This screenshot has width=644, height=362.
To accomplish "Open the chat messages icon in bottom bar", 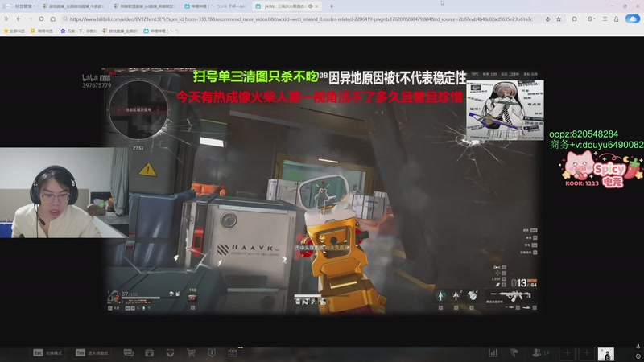I will pyautogui.click(x=129, y=352).
